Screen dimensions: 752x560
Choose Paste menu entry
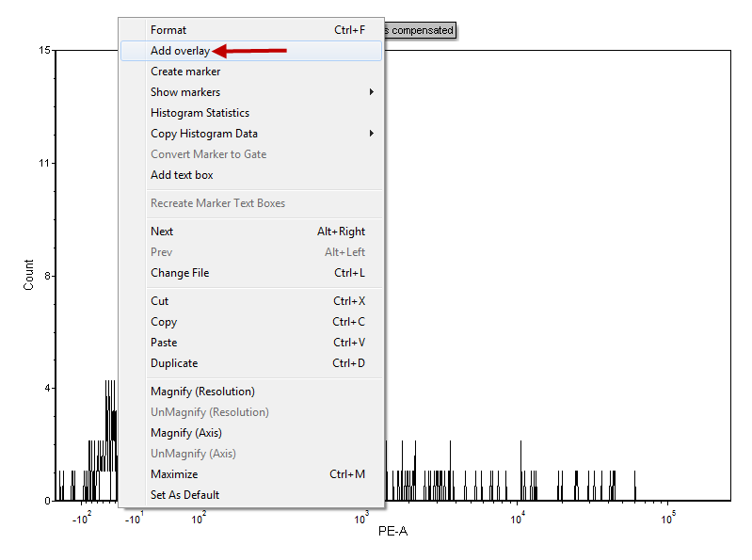point(164,343)
